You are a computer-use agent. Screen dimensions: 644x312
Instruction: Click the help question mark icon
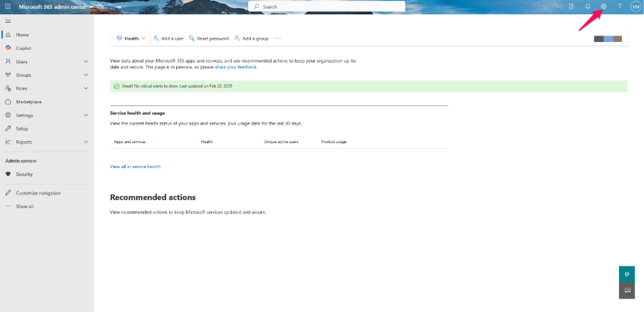619,6
